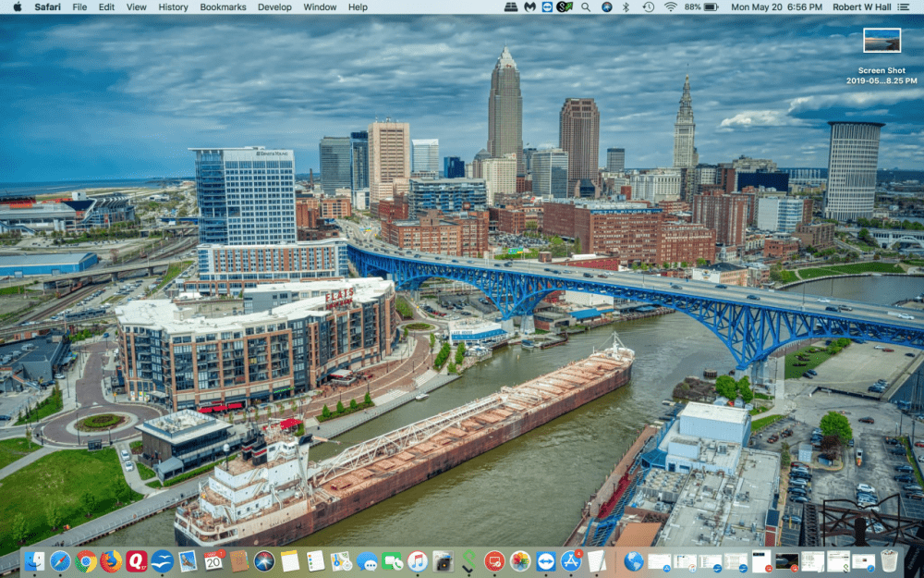The height and width of the screenshot is (578, 924).
Task: Open the Time Machine menu bar item
Action: tap(647, 7)
